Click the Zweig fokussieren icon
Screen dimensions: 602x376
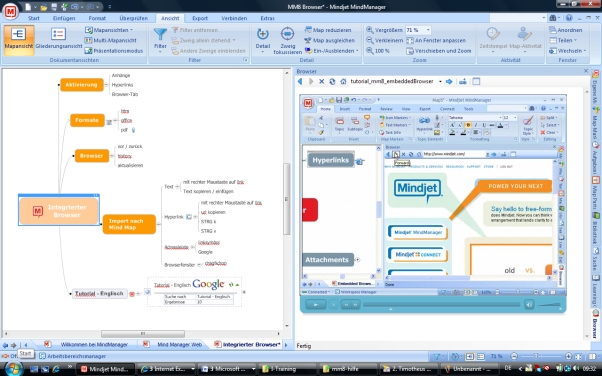[x=287, y=40]
